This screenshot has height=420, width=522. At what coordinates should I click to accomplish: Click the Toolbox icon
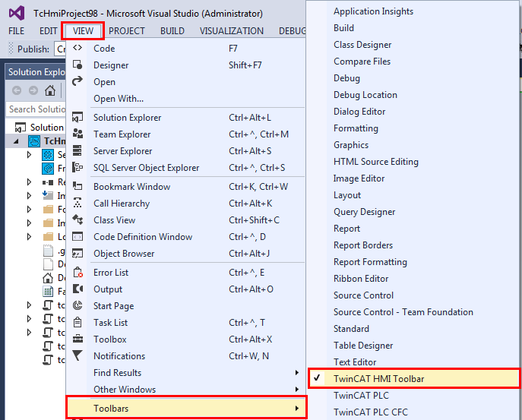click(x=78, y=339)
